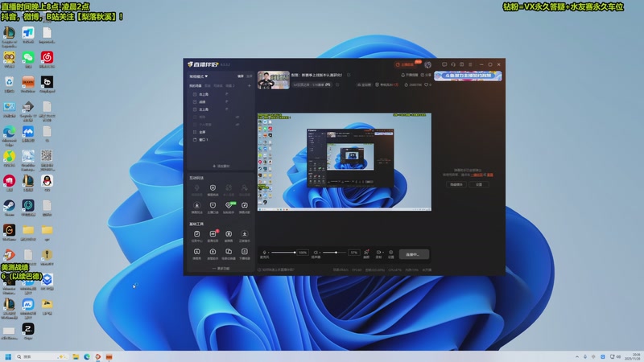Open the last icon in bottom tools row
The height and width of the screenshot is (362, 644).
245,251
